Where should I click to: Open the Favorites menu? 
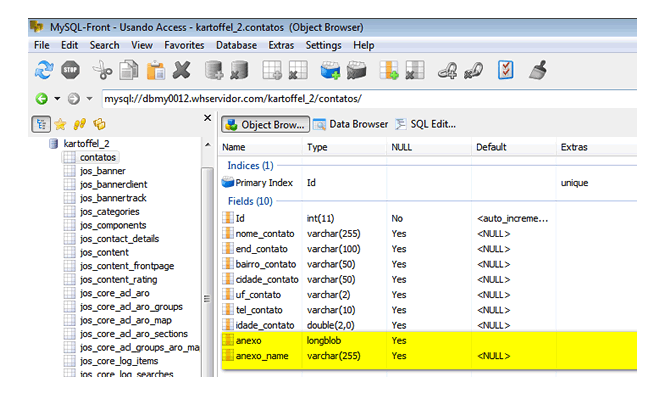(184, 45)
